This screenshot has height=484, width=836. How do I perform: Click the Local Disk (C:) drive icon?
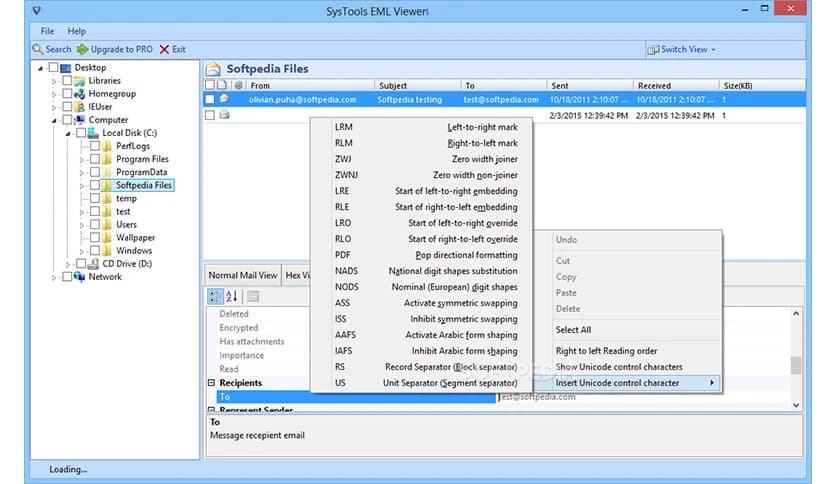[x=93, y=133]
